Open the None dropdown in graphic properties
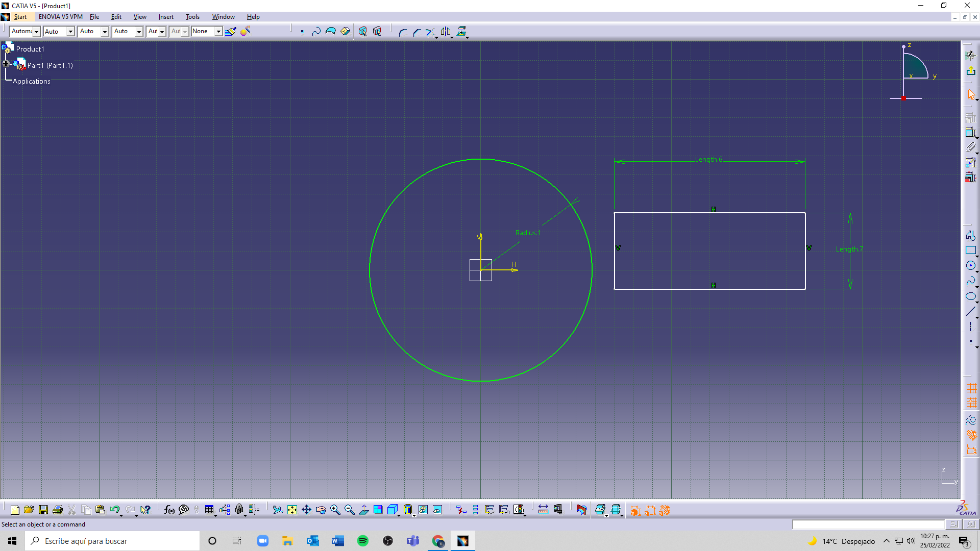Image resolution: width=980 pixels, height=551 pixels. 218,32
